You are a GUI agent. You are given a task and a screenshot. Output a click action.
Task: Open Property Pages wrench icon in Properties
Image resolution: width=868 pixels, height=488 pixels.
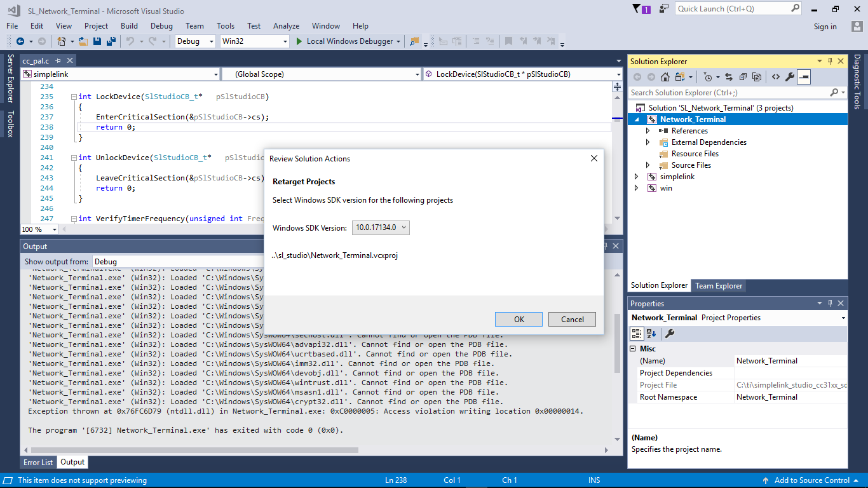point(670,334)
